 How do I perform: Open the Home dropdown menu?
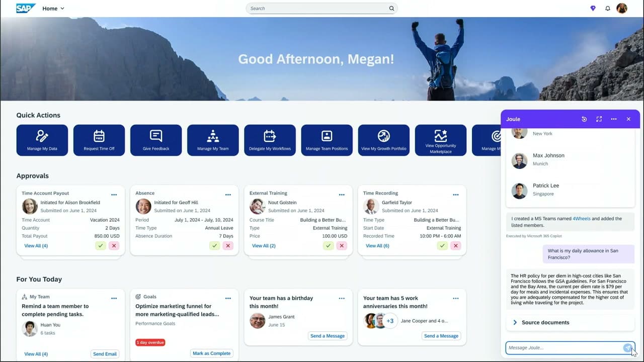53,9
